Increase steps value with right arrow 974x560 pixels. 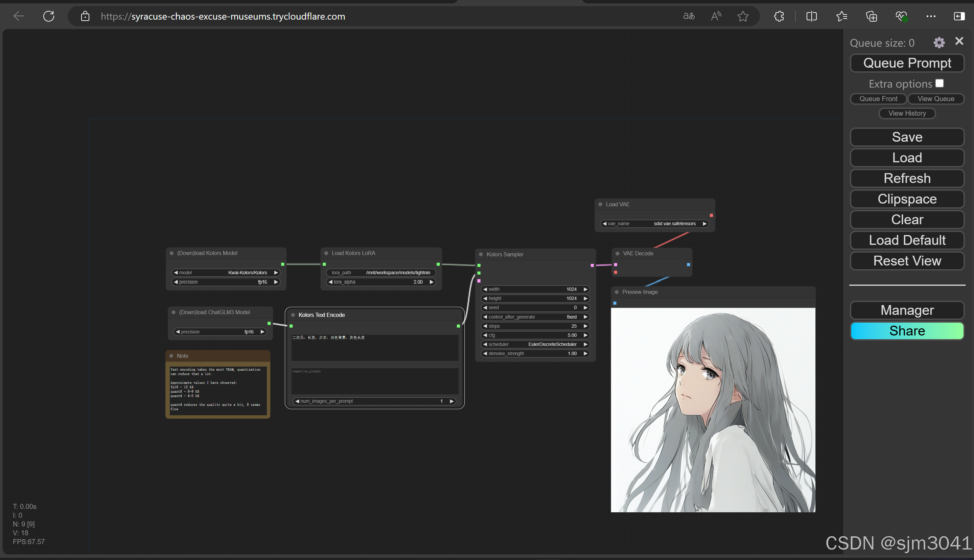click(585, 326)
